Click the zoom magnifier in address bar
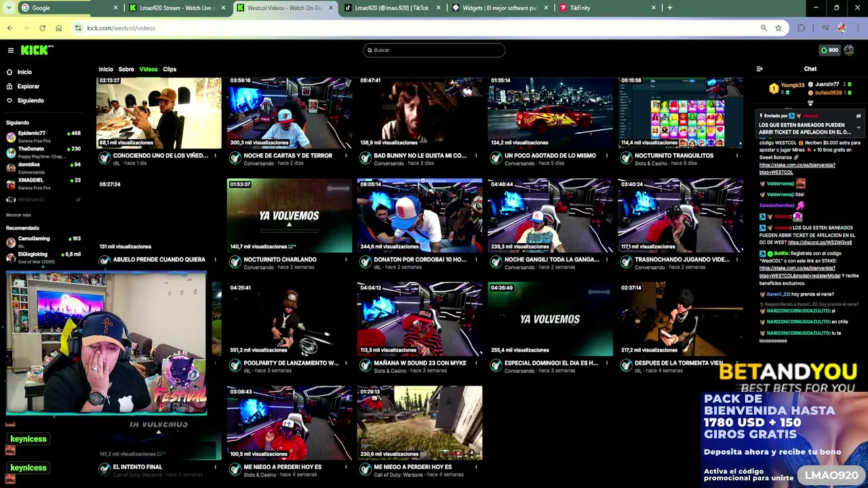868x488 pixels. 764,28
